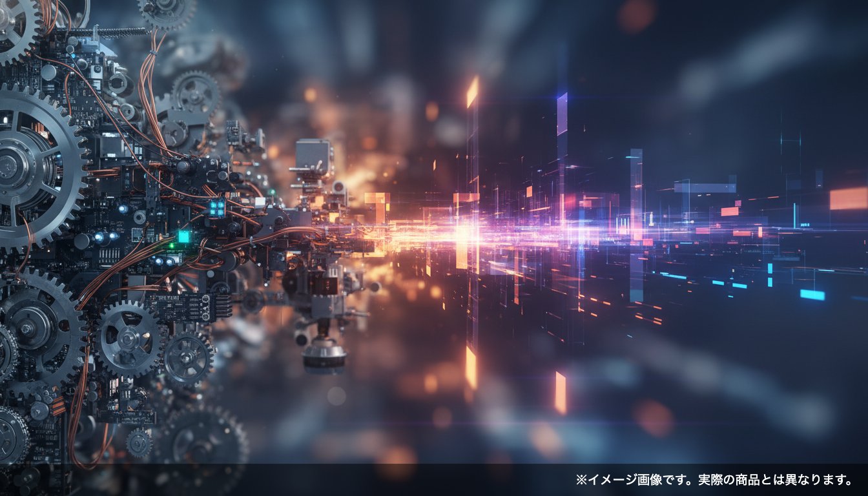Click the short orange glowing bar in the reflection

pyautogui.click(x=560, y=392)
